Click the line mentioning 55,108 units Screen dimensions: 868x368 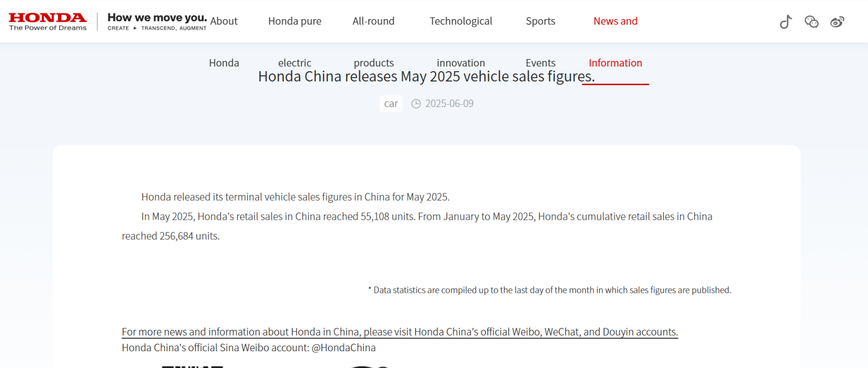(x=427, y=216)
